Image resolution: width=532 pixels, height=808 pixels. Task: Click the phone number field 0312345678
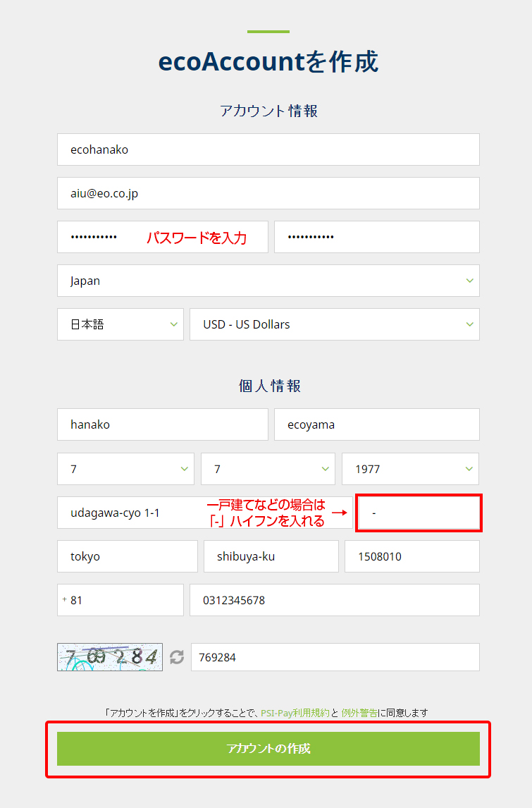click(x=335, y=600)
